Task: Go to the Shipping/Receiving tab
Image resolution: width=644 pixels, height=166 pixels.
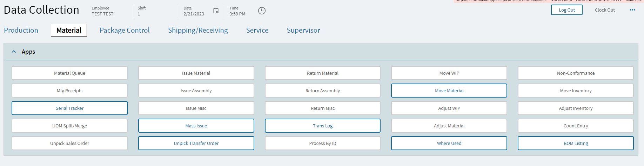Action: click(x=198, y=30)
